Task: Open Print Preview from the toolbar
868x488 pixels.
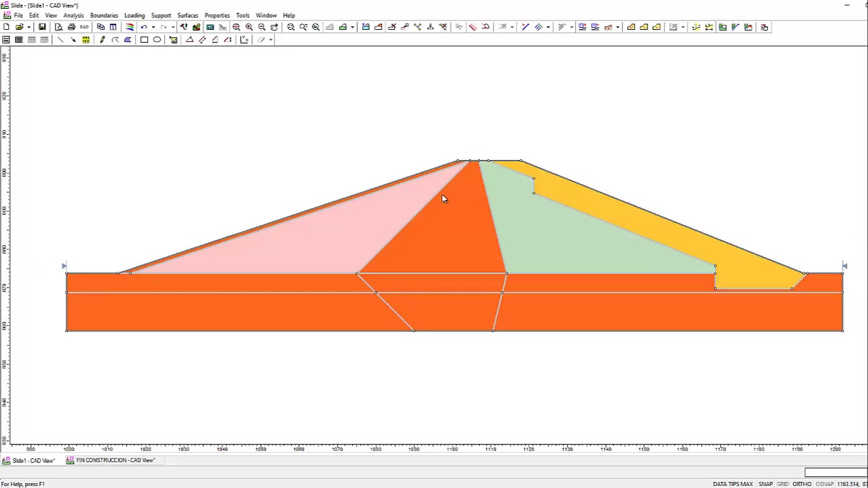Action: coord(58,27)
